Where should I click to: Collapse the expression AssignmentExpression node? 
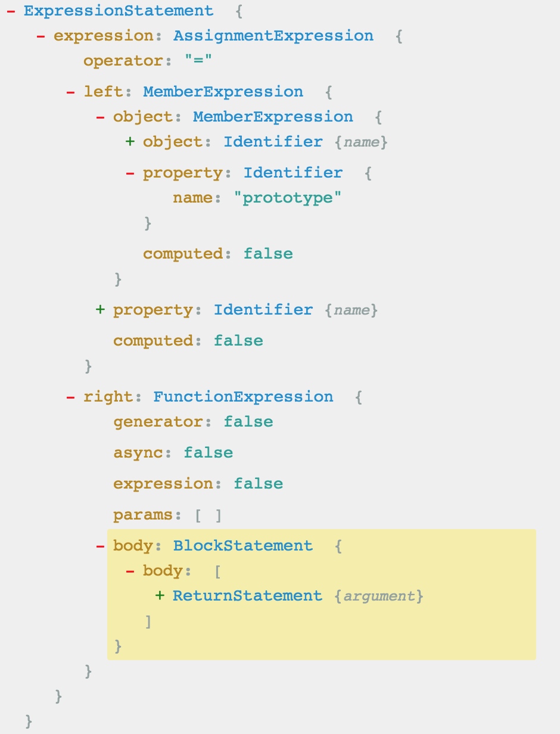click(x=41, y=36)
